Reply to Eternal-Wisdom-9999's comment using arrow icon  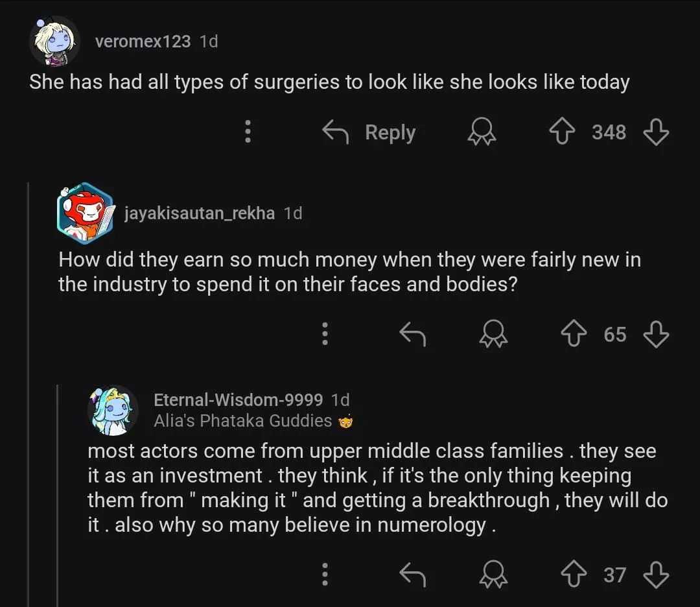tap(412, 575)
